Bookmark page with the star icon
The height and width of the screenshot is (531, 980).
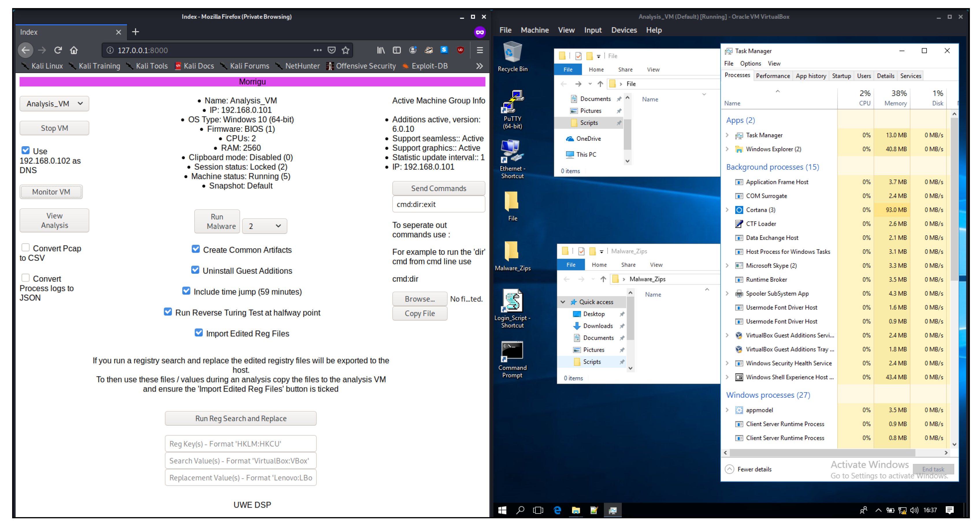click(346, 50)
